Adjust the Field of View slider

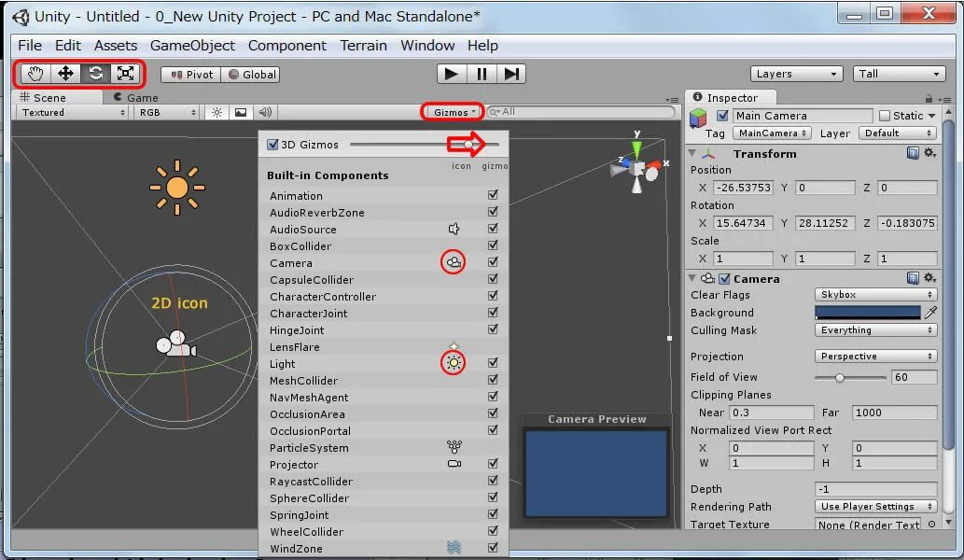coord(850,377)
